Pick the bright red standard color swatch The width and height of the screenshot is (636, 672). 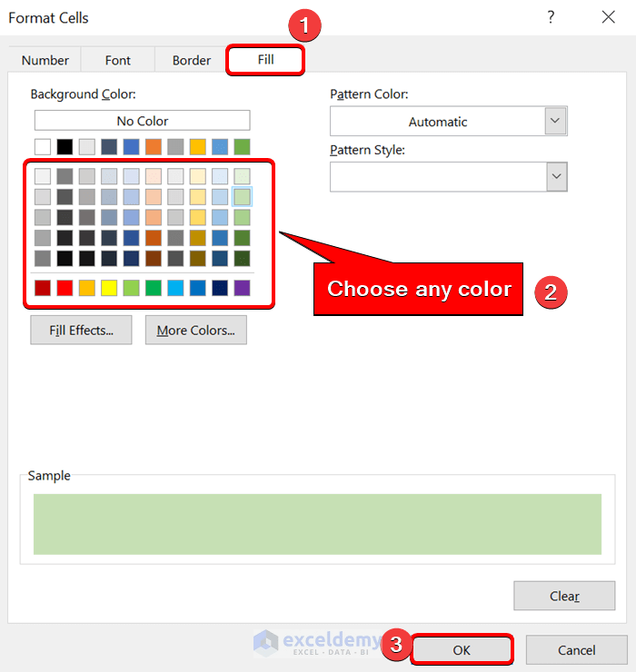65,288
